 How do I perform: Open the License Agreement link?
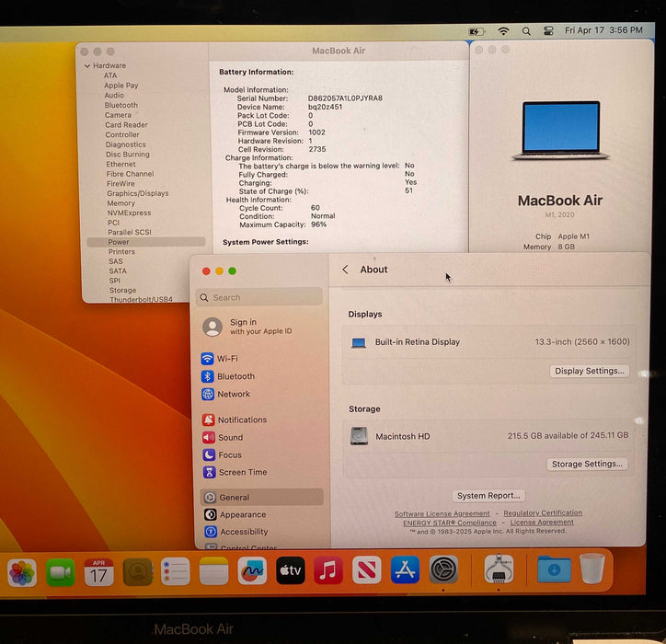pyautogui.click(x=542, y=522)
